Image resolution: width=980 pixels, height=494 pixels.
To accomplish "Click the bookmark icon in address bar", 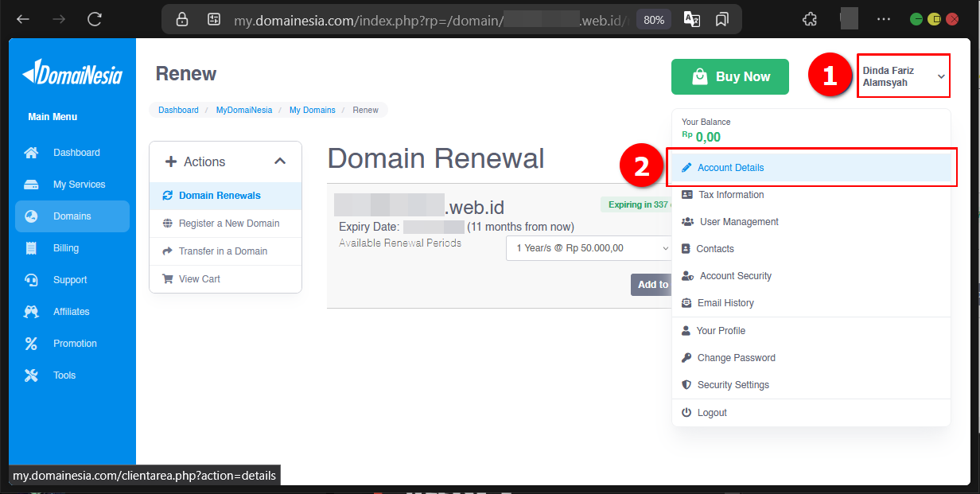I will [x=722, y=20].
